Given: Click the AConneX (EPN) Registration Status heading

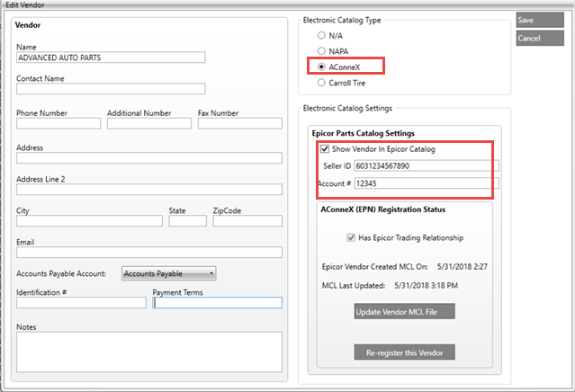Looking at the screenshot, I should click(382, 209).
